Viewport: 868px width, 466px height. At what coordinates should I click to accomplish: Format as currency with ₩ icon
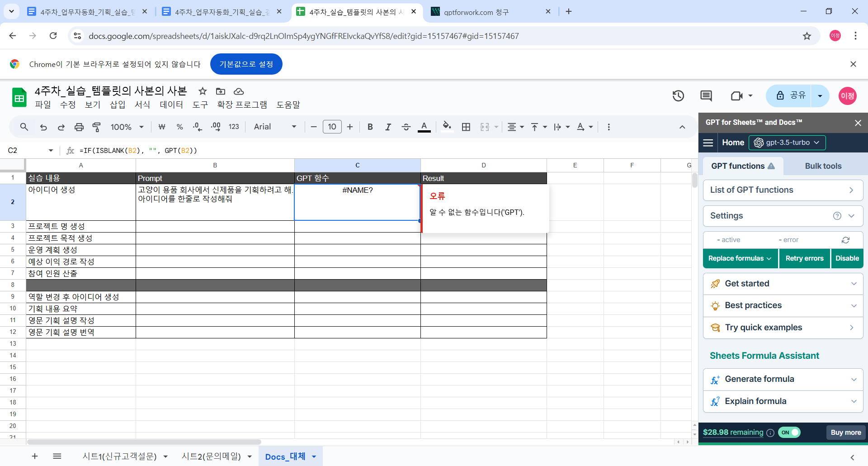pyautogui.click(x=162, y=127)
